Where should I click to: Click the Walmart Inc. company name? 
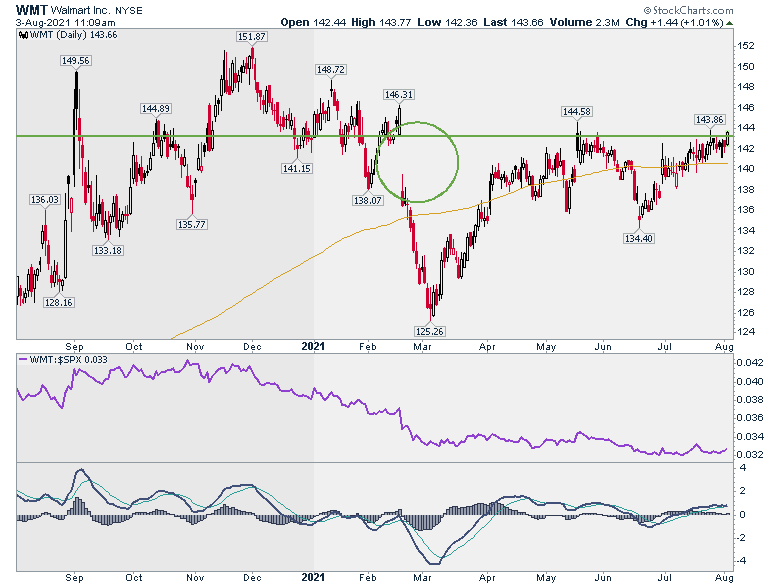[x=81, y=10]
